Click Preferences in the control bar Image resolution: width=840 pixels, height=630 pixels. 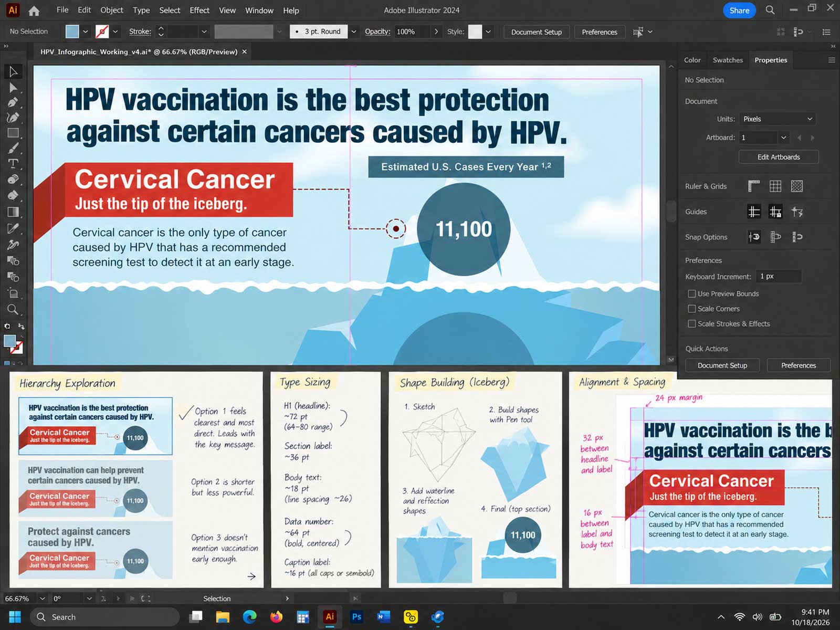[600, 32]
